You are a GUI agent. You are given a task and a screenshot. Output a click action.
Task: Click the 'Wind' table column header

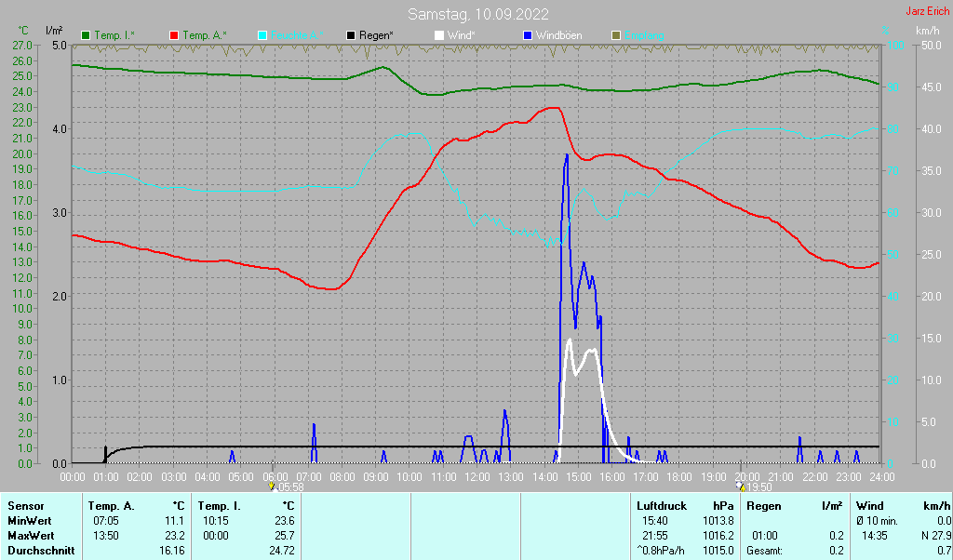870,506
